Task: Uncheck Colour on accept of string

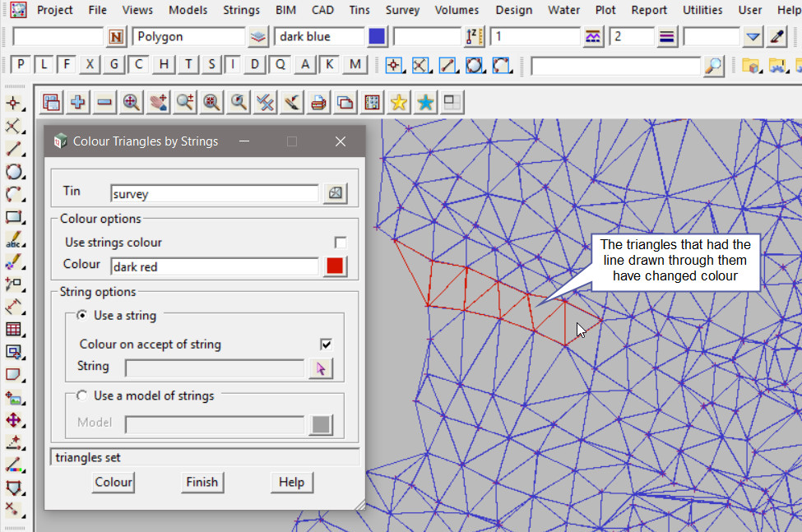Action: pos(326,344)
